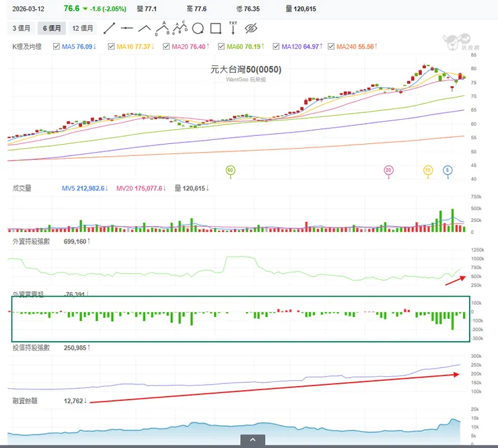Click the MV20 175,077.6 volume value
Image resolution: width=498 pixels, height=448 pixels.
[x=141, y=188]
